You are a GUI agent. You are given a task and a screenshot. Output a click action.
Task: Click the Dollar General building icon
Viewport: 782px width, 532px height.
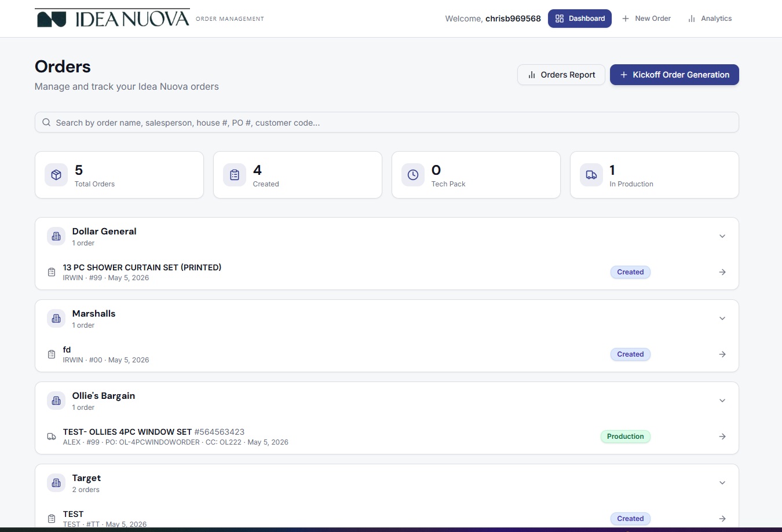[56, 236]
